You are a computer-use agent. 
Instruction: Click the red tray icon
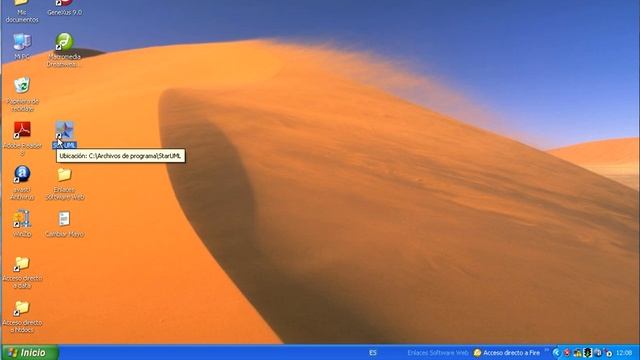coord(567,353)
